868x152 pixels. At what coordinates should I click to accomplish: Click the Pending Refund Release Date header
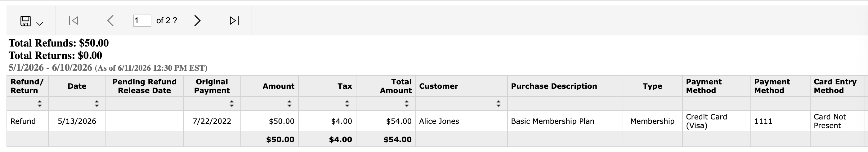[x=144, y=86]
